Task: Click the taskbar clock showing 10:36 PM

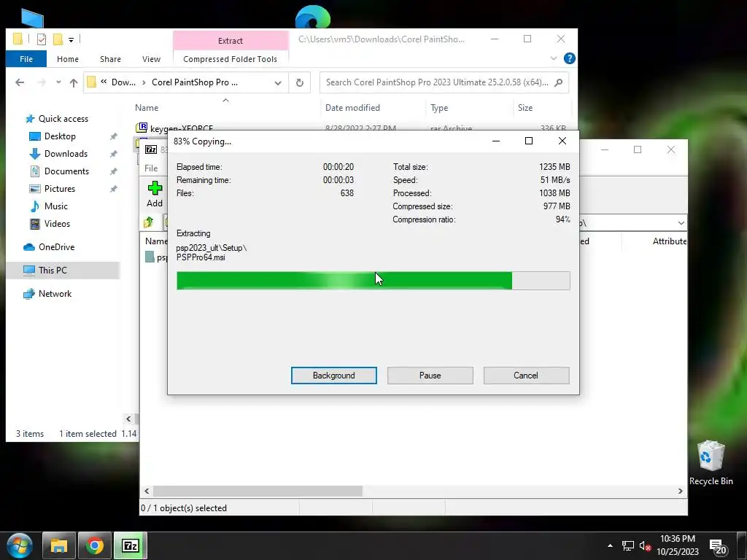Action: [678, 545]
